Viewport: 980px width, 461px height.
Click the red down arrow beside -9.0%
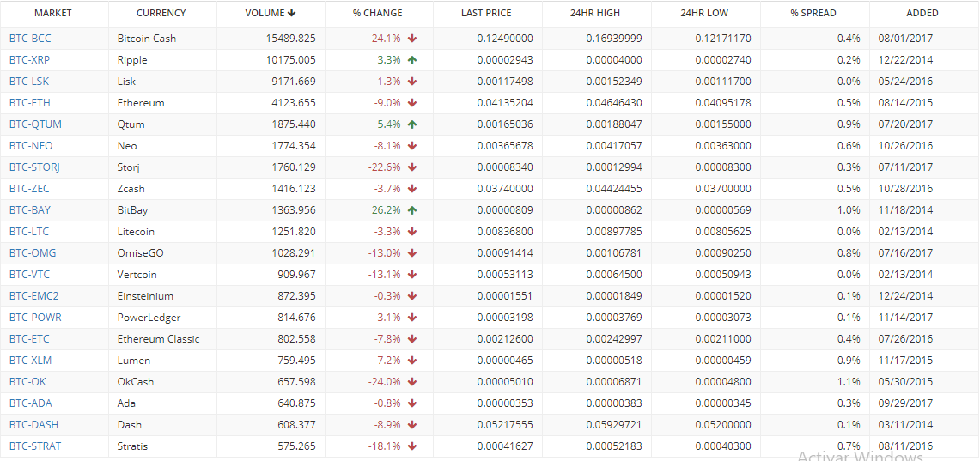pyautogui.click(x=412, y=103)
